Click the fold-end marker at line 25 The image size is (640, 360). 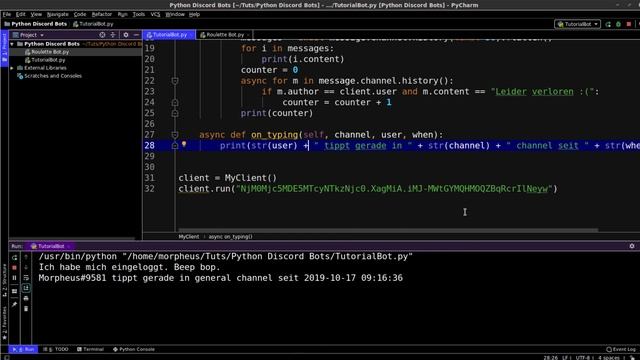pos(175,113)
